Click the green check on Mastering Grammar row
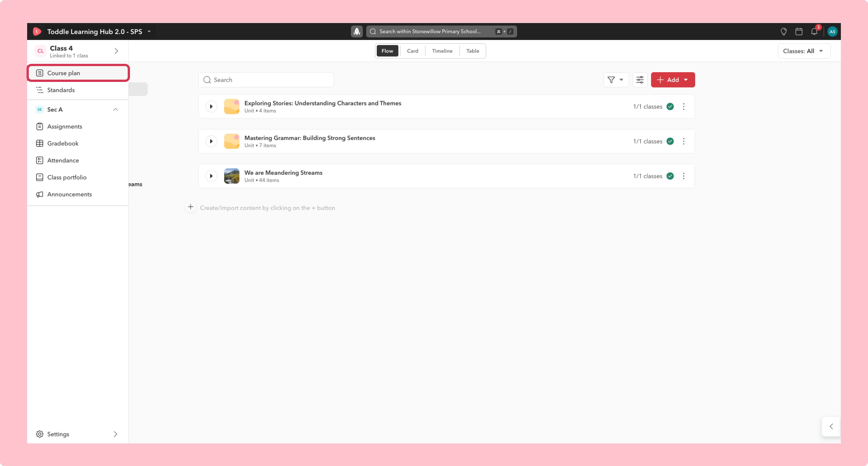 click(670, 141)
